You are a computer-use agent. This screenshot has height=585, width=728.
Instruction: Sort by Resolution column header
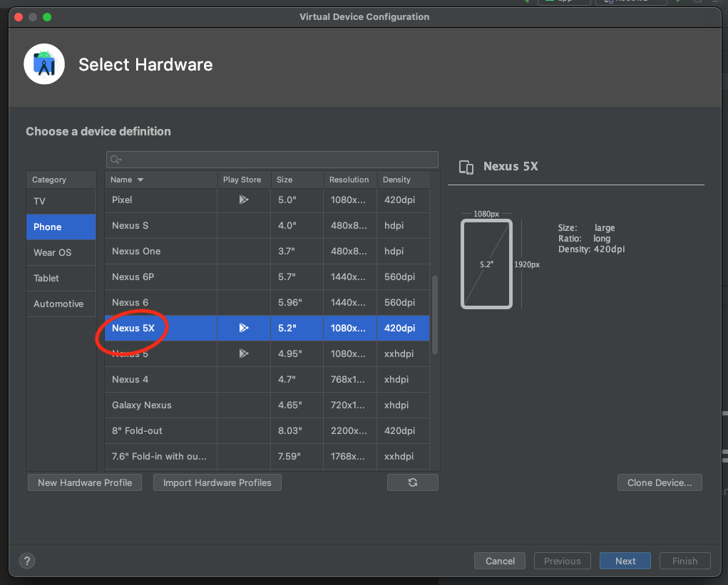point(350,180)
